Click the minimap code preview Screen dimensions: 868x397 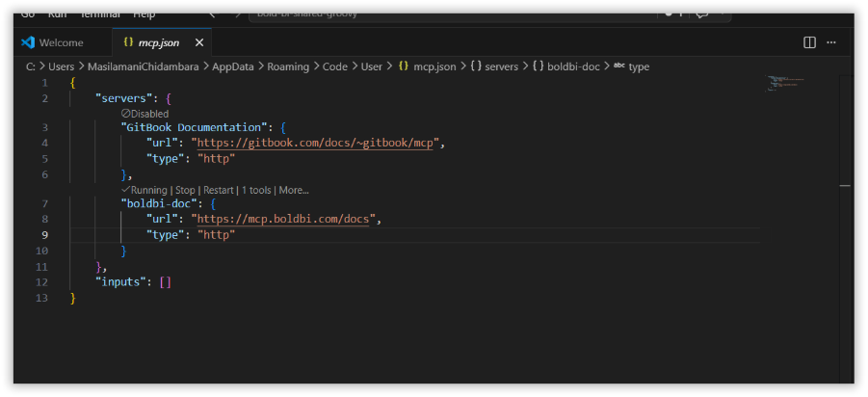pos(785,83)
